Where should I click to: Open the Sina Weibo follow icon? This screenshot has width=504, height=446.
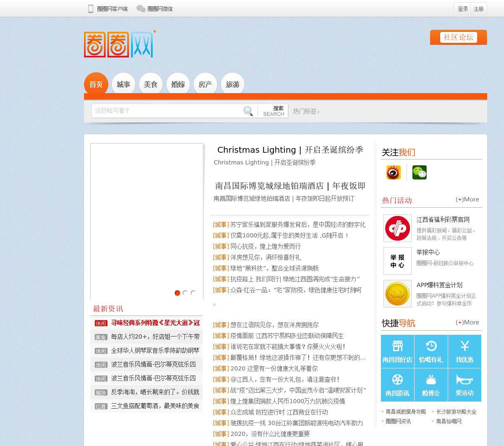[x=394, y=172]
